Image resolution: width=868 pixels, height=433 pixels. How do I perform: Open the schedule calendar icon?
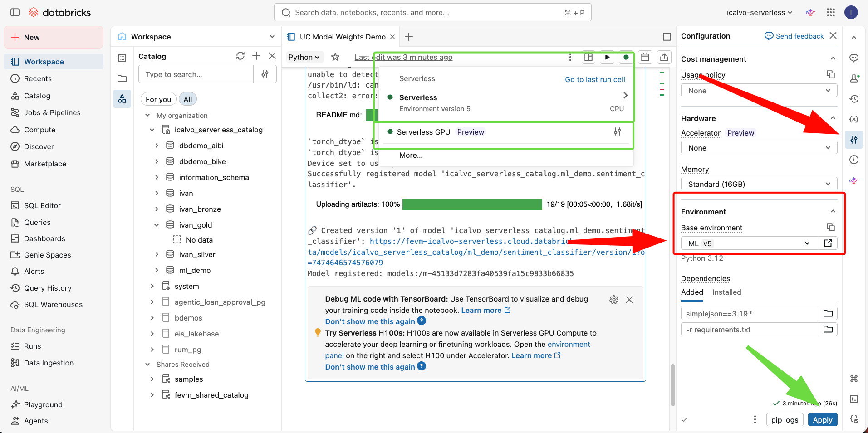(645, 57)
